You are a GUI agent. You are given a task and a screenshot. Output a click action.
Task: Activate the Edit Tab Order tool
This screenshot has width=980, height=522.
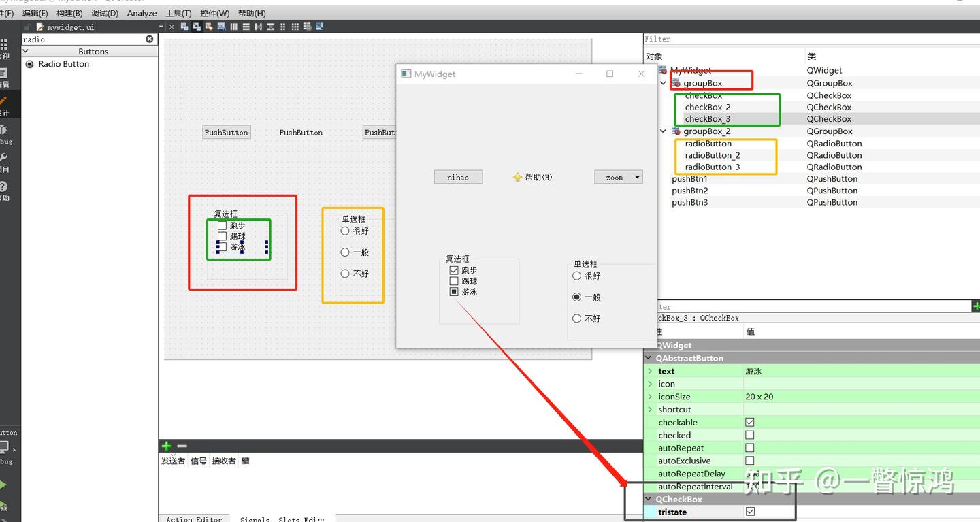222,27
